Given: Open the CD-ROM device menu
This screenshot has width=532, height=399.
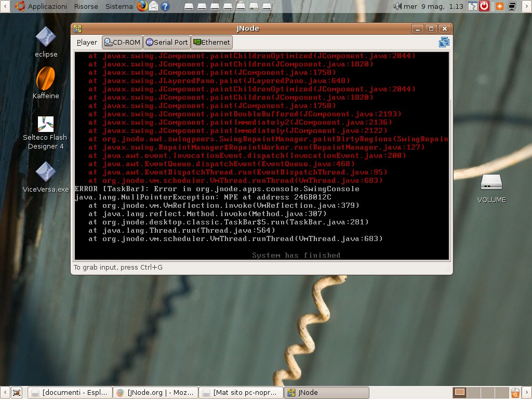Looking at the screenshot, I should pyautogui.click(x=122, y=42).
